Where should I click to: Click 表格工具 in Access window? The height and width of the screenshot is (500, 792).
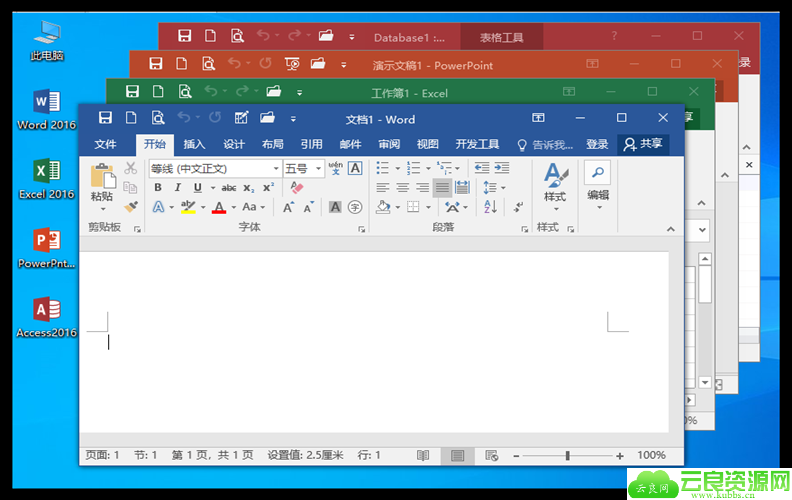coord(502,37)
